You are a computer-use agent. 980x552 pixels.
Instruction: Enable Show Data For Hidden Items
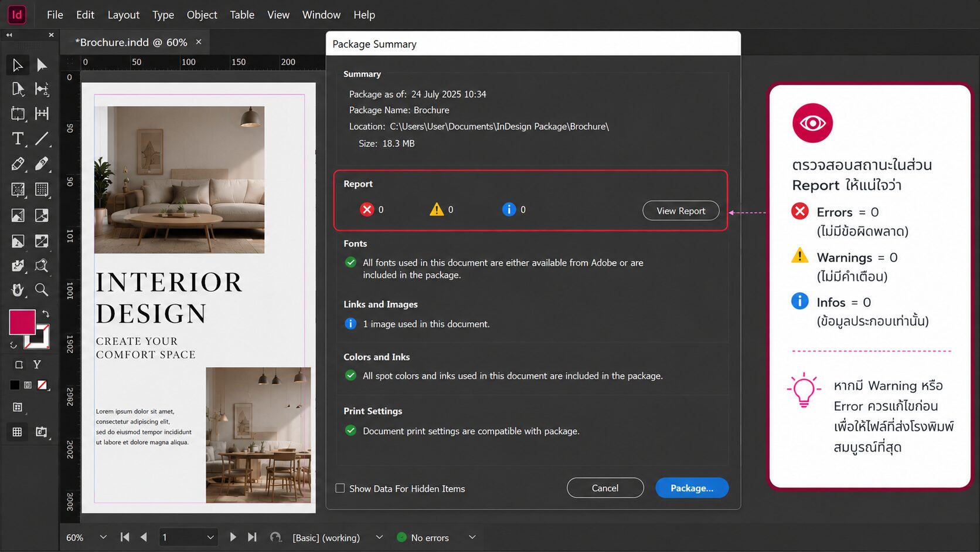click(x=340, y=488)
